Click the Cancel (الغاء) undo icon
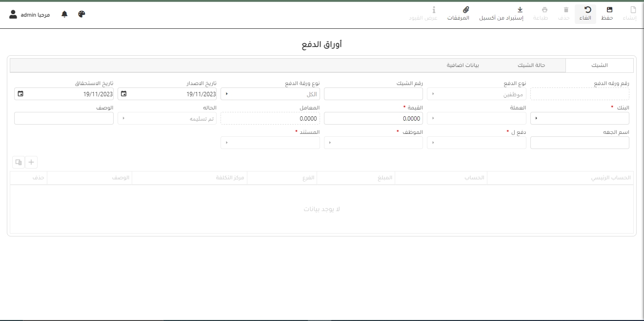644x321 pixels. click(x=588, y=10)
